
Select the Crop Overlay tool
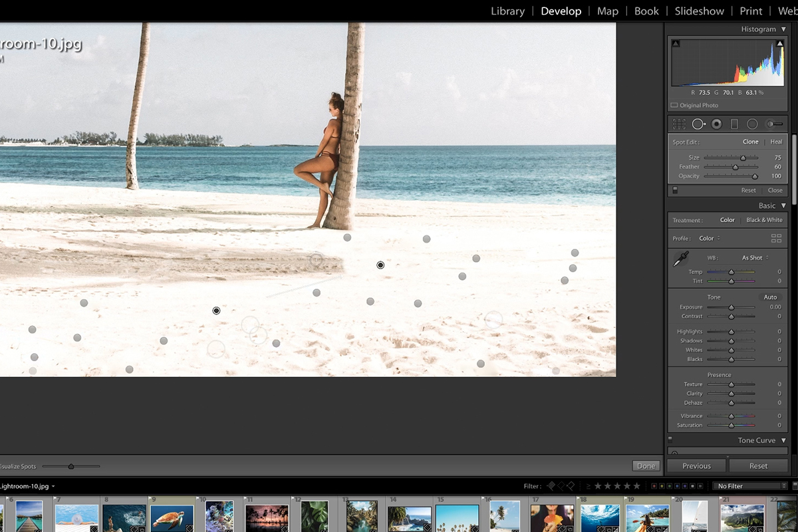[x=678, y=124]
